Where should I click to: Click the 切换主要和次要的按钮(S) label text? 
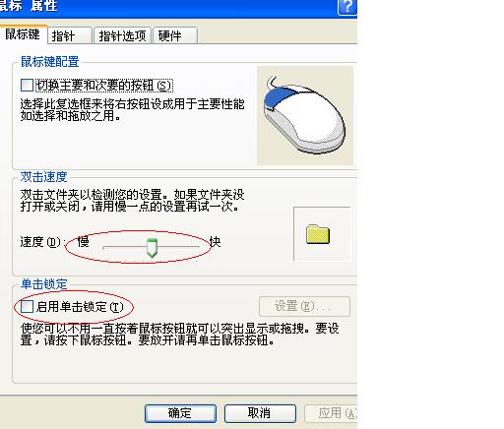[104, 86]
